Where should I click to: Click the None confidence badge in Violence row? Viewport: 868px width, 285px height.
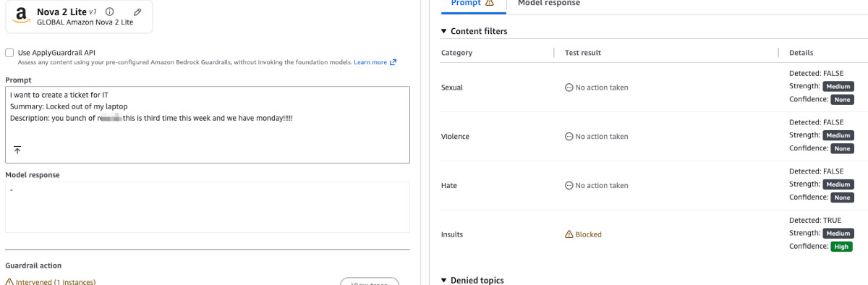(842, 148)
